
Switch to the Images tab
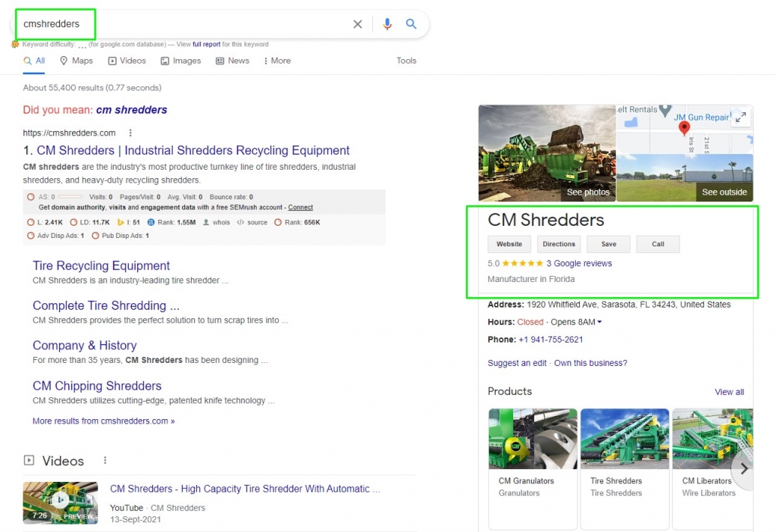point(180,61)
